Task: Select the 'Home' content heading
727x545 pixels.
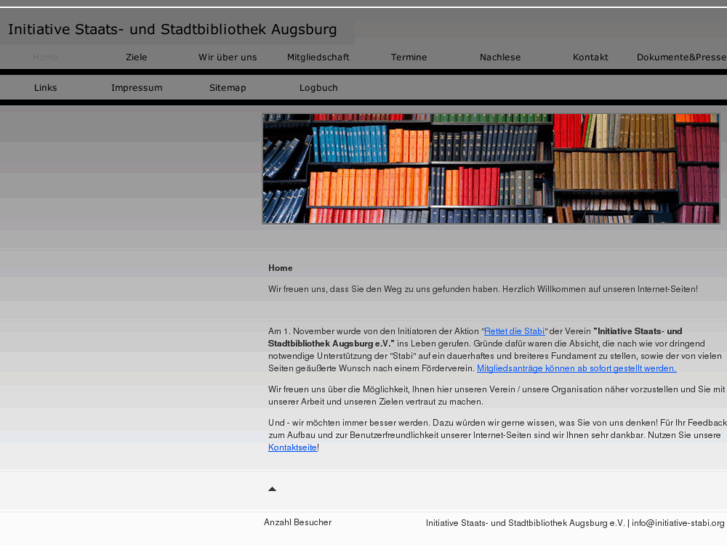Action: (x=280, y=268)
